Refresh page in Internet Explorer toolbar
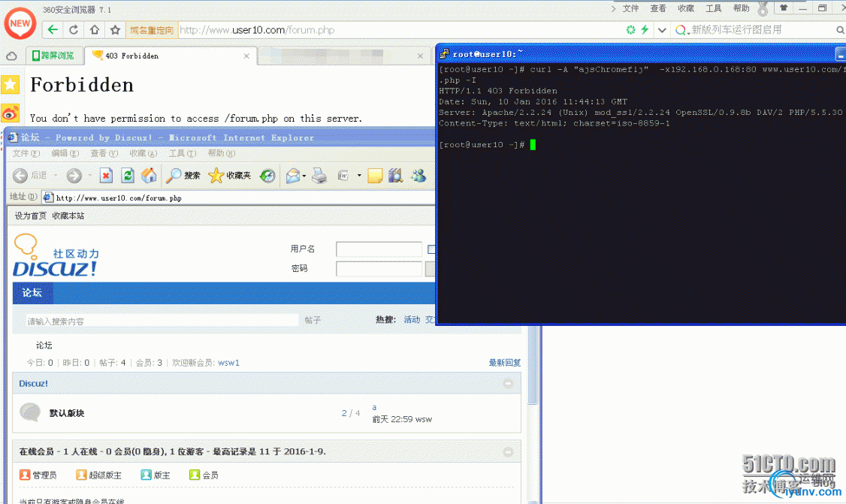The image size is (846, 504). coord(127,175)
